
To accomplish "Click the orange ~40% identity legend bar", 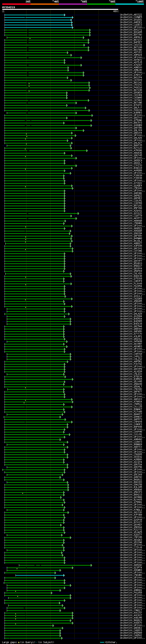I will [x=45, y=4].
